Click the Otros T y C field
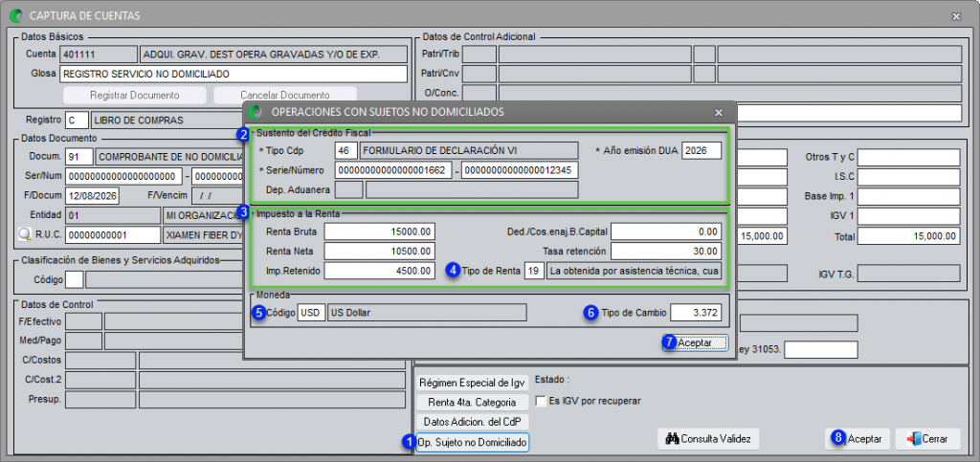 [x=909, y=158]
